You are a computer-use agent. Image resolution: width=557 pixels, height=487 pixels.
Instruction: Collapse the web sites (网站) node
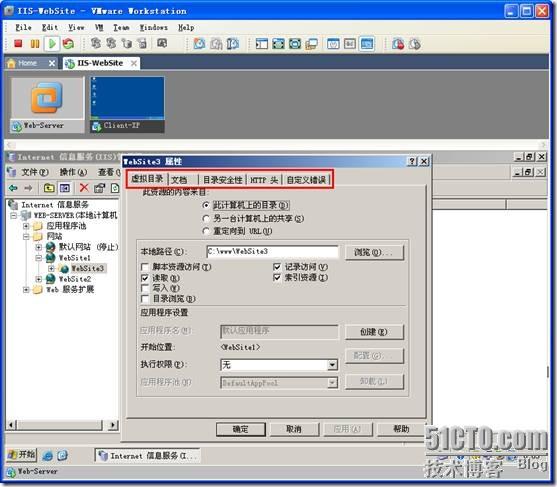coord(26,237)
